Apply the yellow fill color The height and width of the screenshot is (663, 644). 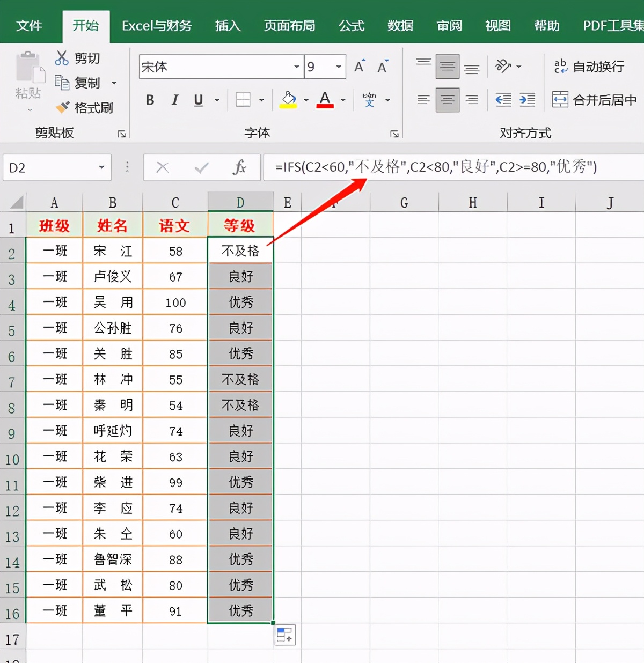coord(288,100)
